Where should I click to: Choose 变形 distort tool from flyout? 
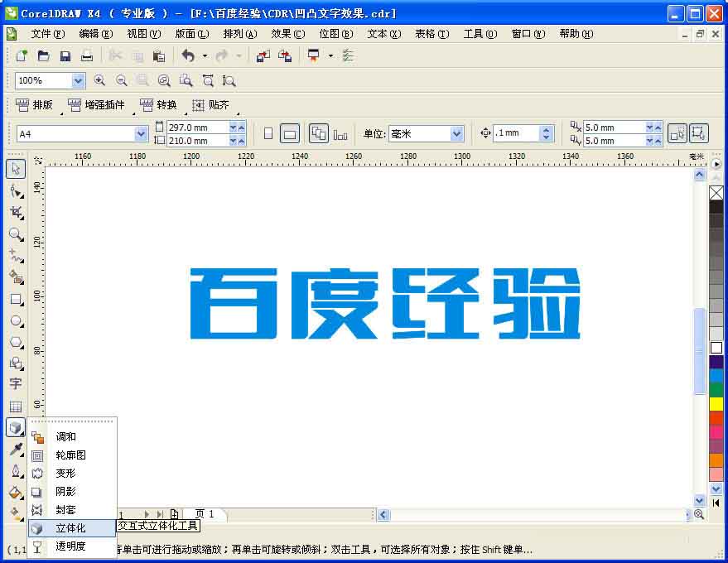point(72,474)
